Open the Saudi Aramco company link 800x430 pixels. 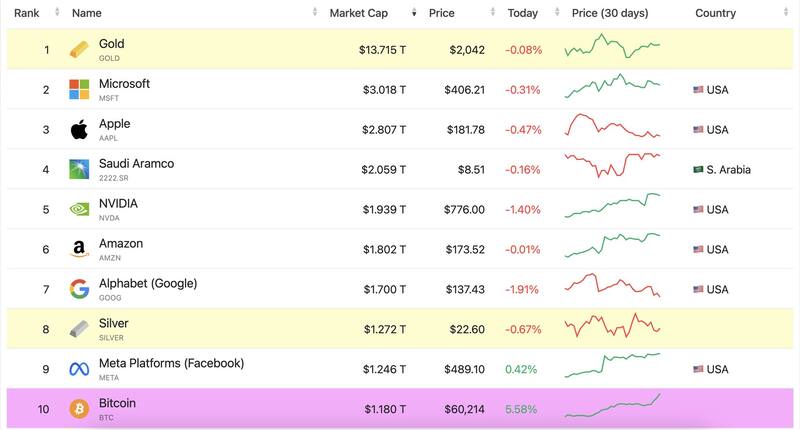pos(136,164)
